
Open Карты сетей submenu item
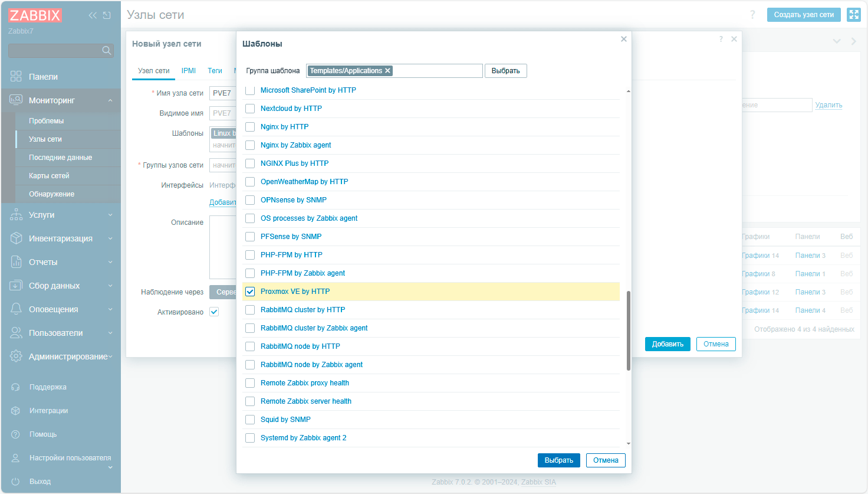click(x=49, y=176)
